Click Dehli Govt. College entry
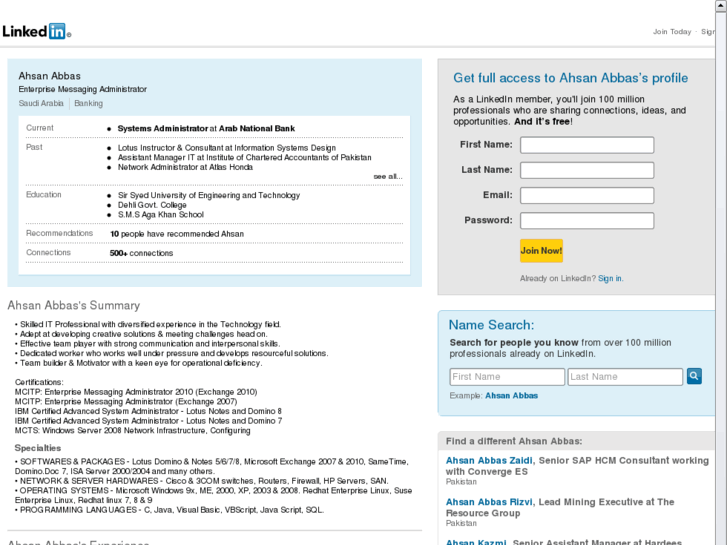Screen dimensions: 727x545 click(x=152, y=205)
